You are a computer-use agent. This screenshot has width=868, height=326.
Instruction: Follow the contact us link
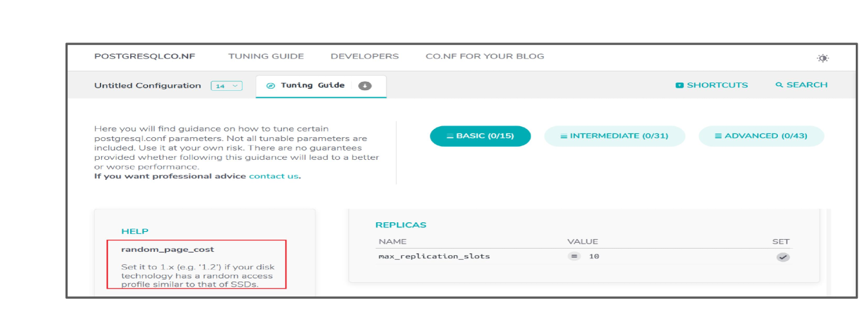click(x=274, y=176)
